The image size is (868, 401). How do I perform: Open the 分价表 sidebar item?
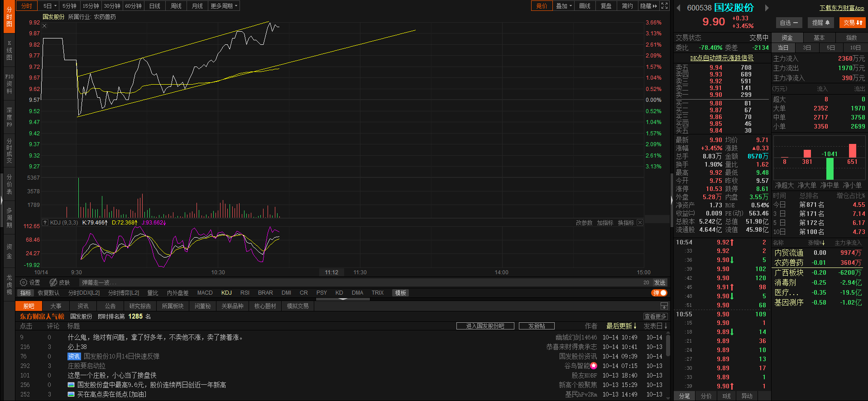9,185
